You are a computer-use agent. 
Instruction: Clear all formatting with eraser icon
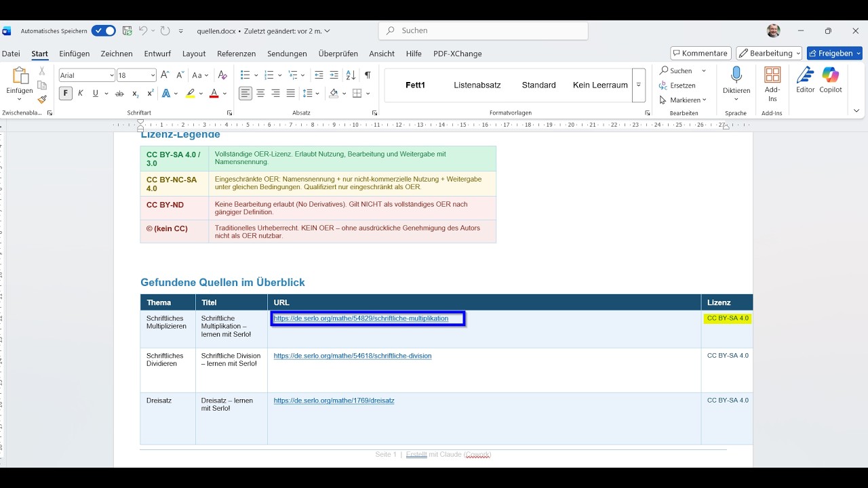tap(222, 75)
